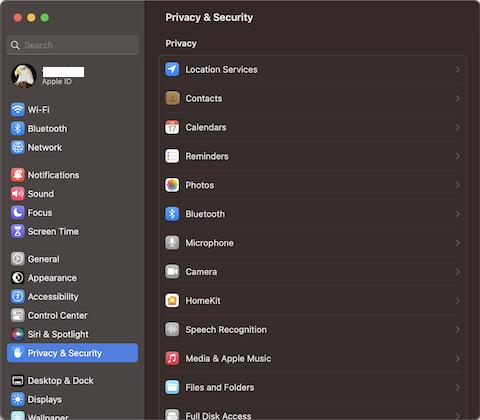Expand the Speech Recognition row chevron
The width and height of the screenshot is (480, 420).
(x=458, y=329)
